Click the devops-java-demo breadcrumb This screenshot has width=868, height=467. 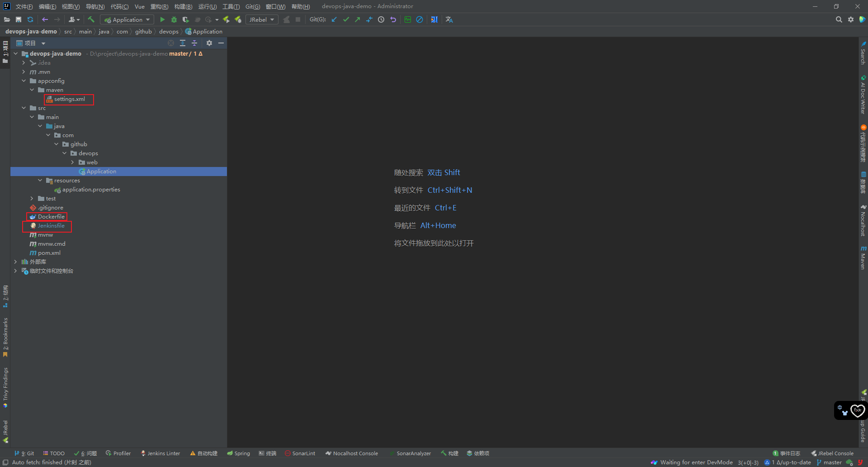[x=31, y=31]
